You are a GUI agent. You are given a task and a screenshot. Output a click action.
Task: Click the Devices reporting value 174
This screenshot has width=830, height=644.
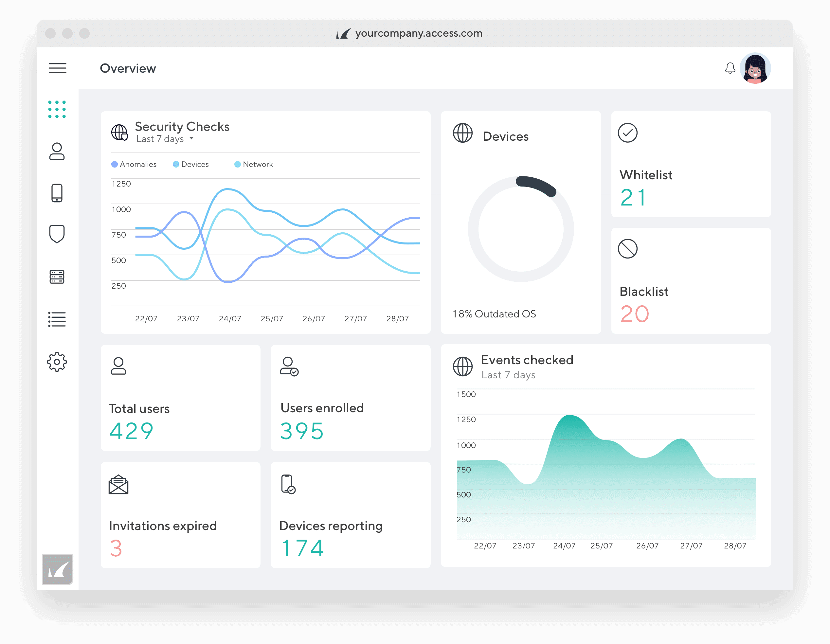tap(302, 549)
